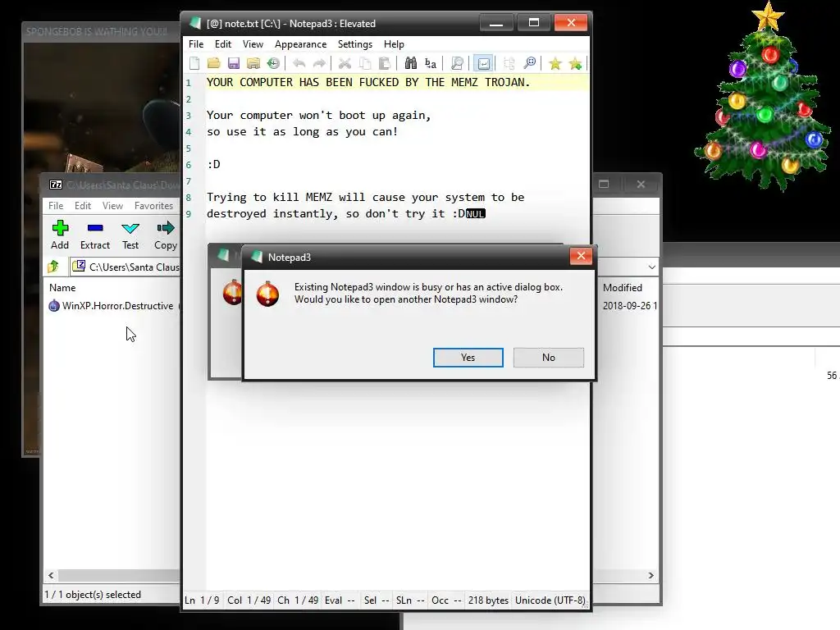Screen dimensions: 840x630
Task: Click the '218 bytes' status bar field
Action: tap(488, 600)
